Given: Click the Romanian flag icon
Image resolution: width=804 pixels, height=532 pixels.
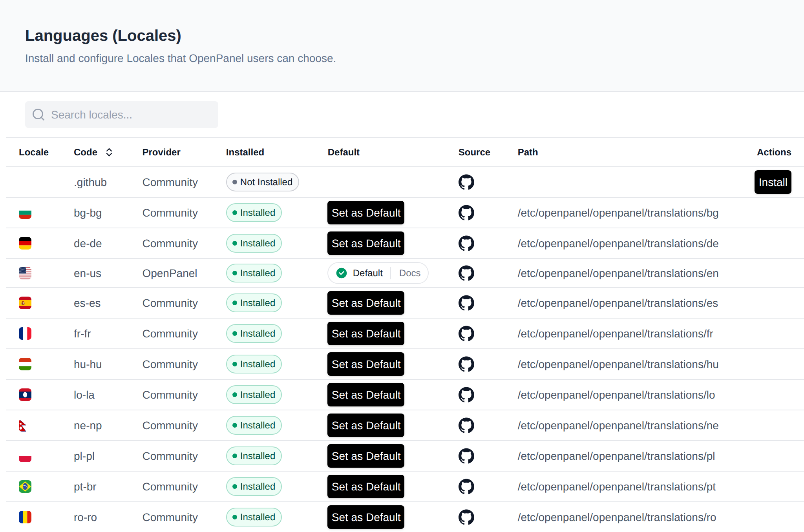Looking at the screenshot, I should point(25,517).
